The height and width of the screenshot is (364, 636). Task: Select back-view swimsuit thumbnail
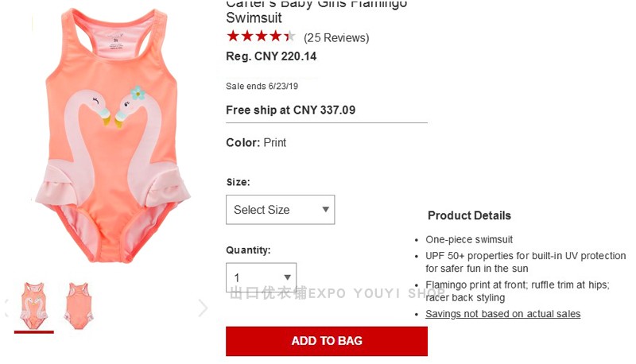pos(79,307)
